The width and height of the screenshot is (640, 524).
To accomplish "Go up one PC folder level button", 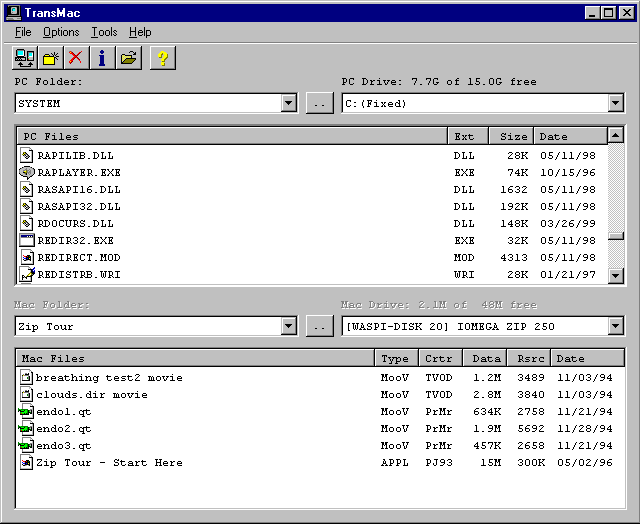I will [320, 103].
